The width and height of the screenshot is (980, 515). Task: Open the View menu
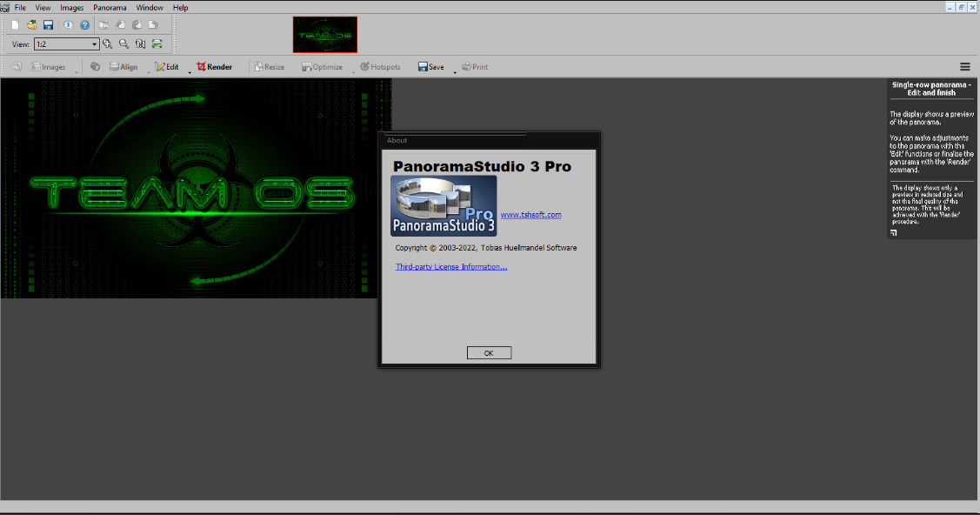click(x=43, y=8)
